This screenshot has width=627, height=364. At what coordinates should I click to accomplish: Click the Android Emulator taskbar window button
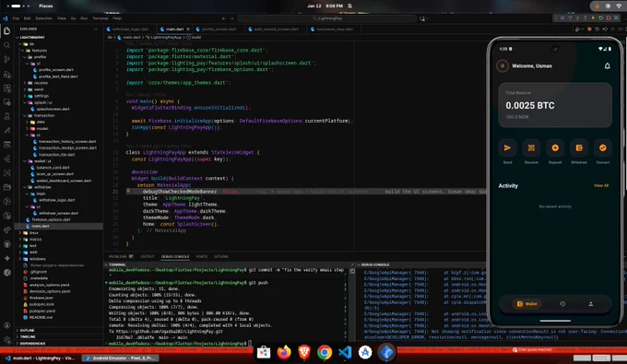pyautogui.click(x=121, y=358)
